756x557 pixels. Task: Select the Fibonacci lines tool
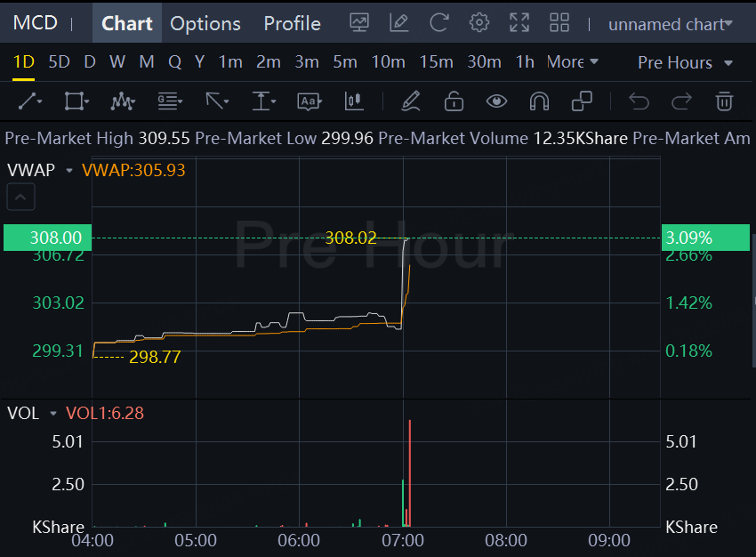[x=170, y=101]
